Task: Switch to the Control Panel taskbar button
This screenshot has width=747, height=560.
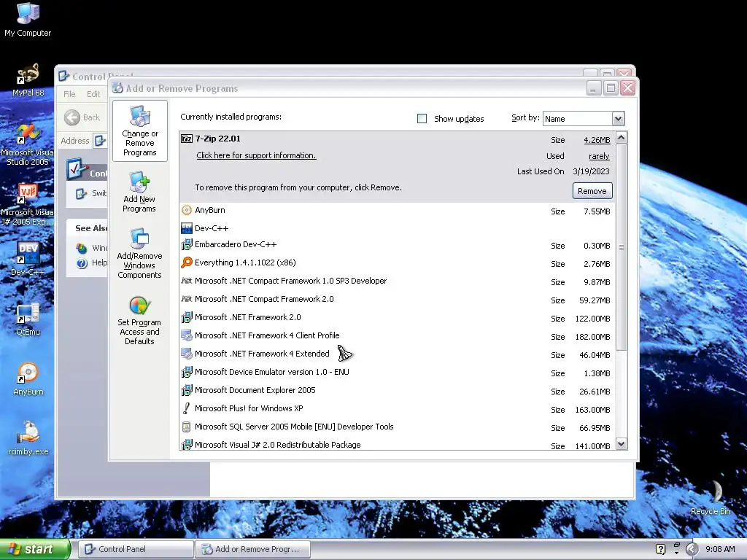Action: click(x=136, y=549)
